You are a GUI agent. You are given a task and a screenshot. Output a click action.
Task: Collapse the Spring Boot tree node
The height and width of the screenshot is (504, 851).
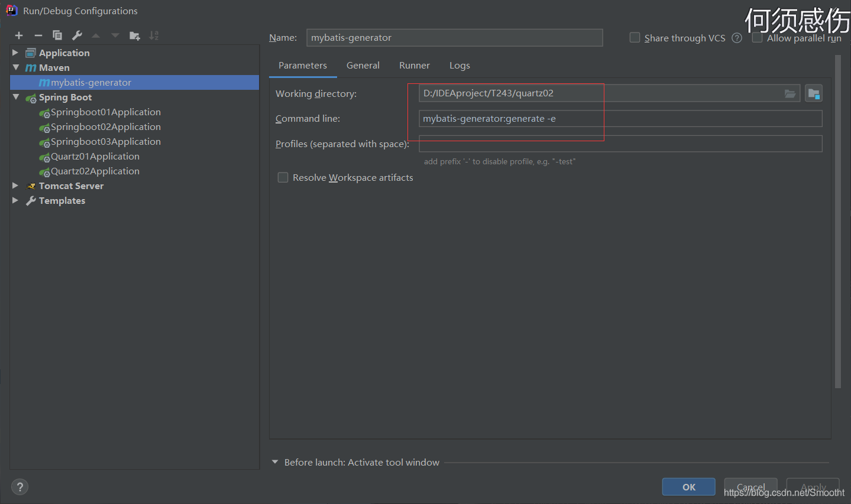[15, 97]
